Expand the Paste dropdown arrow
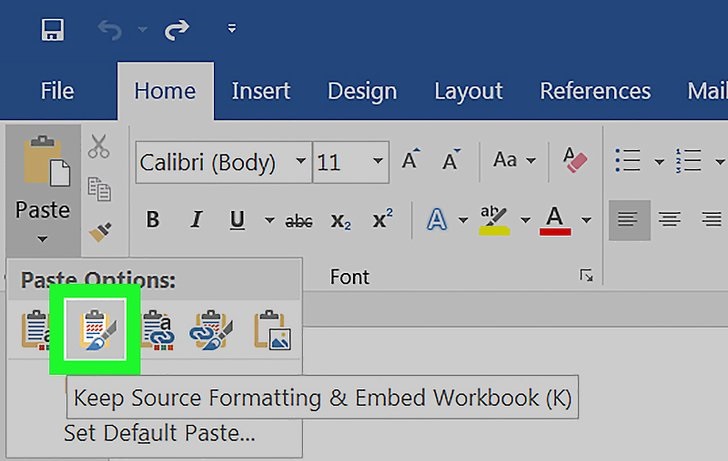This screenshot has height=461, width=728. click(x=42, y=240)
